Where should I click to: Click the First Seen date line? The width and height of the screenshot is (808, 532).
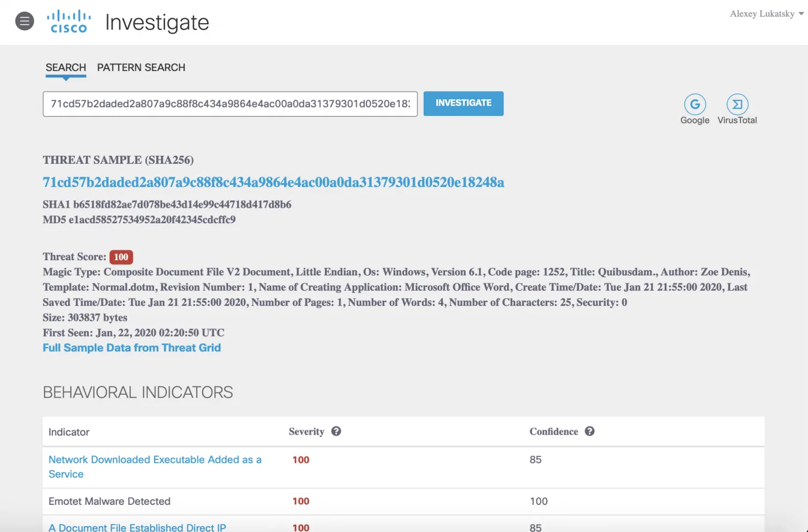click(133, 332)
